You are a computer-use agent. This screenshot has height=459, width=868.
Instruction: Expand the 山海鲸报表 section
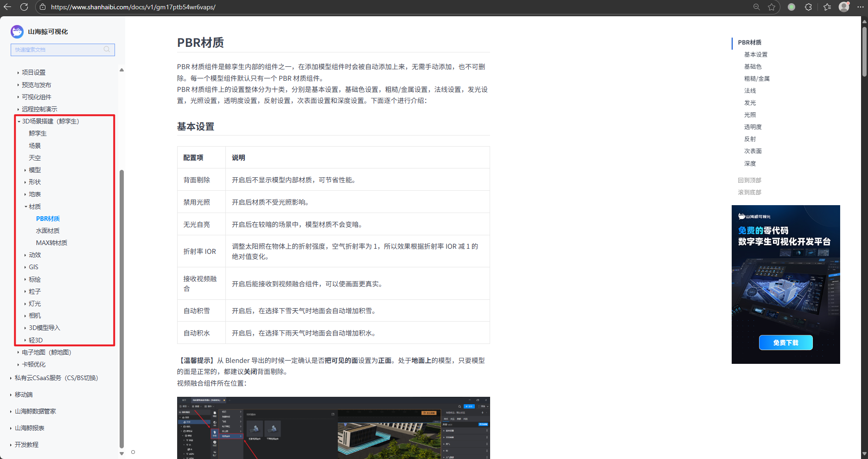pyautogui.click(x=11, y=428)
